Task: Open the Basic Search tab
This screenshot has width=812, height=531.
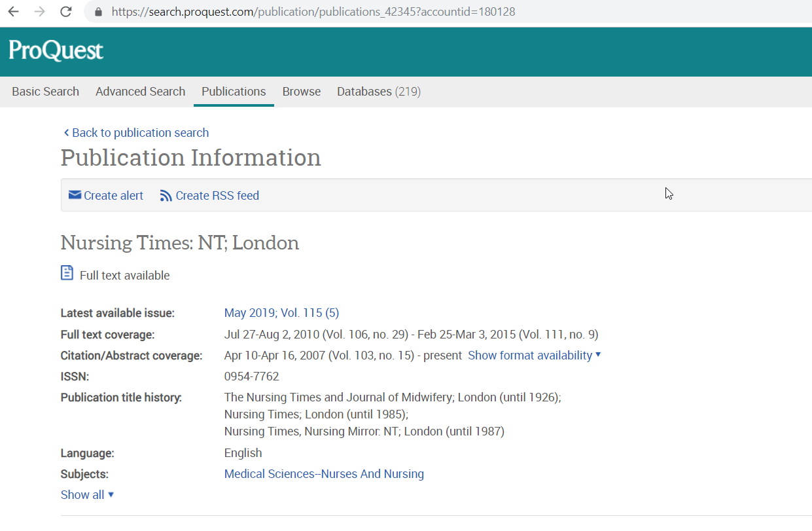Action: point(46,92)
